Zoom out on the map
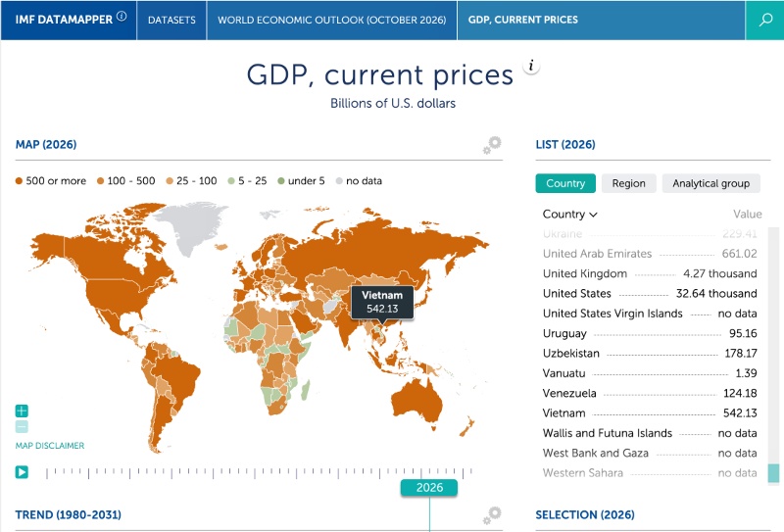The width and height of the screenshot is (784, 532). (22, 426)
